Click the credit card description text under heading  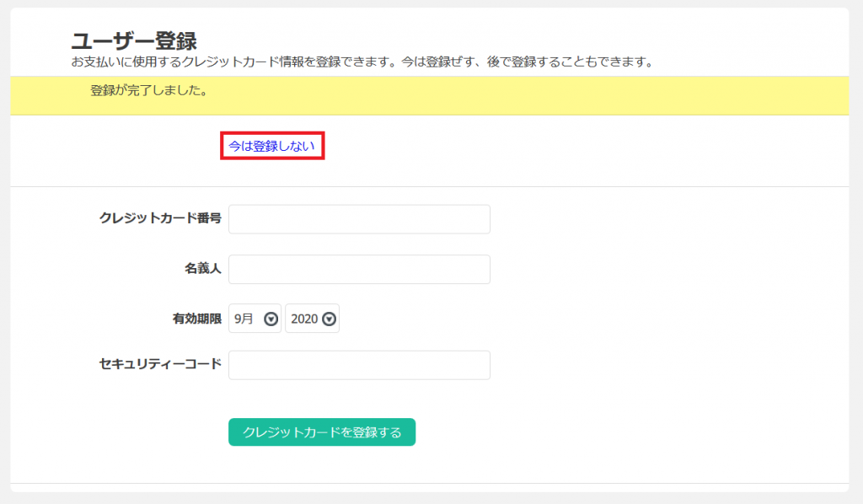click(x=362, y=62)
